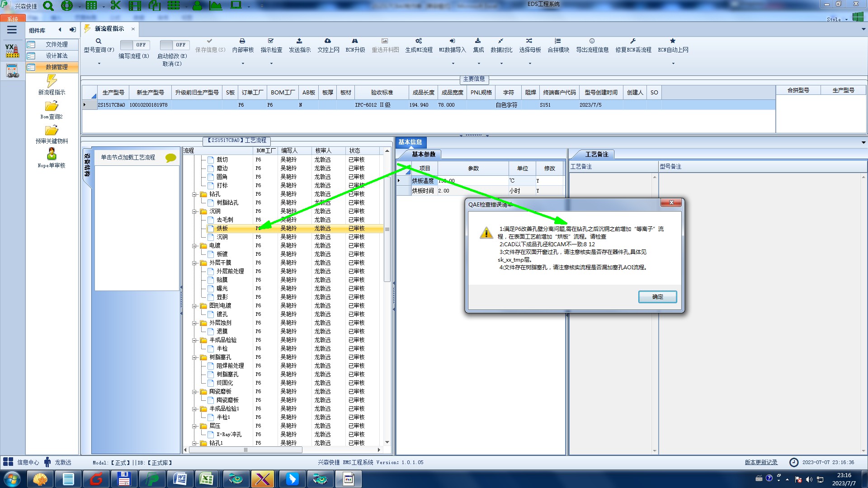Collapse the 钻孔 tree folder
The width and height of the screenshot is (868, 488).
194,194
